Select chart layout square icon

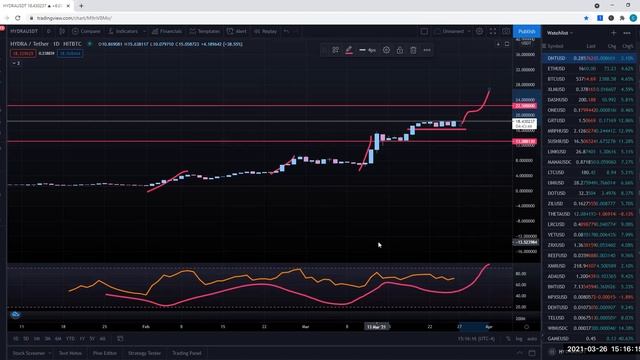tap(424, 31)
